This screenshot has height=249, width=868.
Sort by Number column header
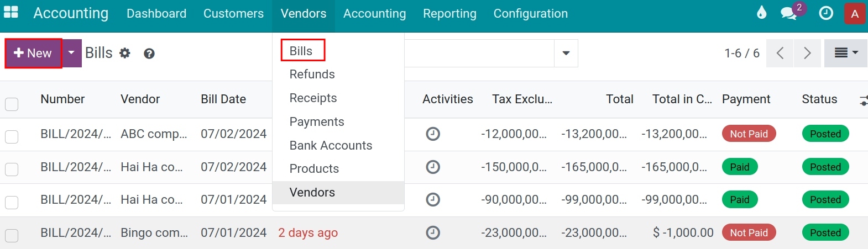[62, 99]
